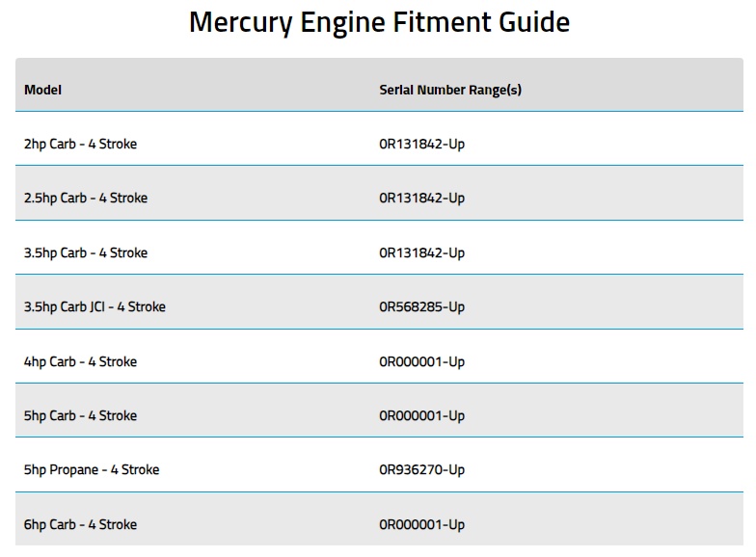Click serial 0R000001-Up in the 5hp Carb row
Screen dimensions: 756x557
pyautogui.click(x=422, y=415)
